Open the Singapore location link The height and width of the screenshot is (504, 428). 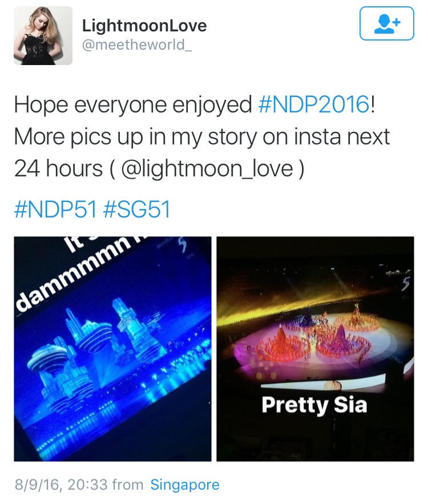[x=185, y=485]
